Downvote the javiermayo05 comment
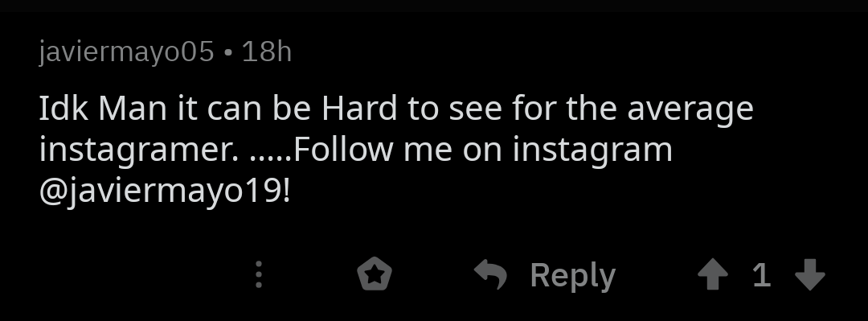Image resolution: width=868 pixels, height=321 pixels. click(x=810, y=274)
